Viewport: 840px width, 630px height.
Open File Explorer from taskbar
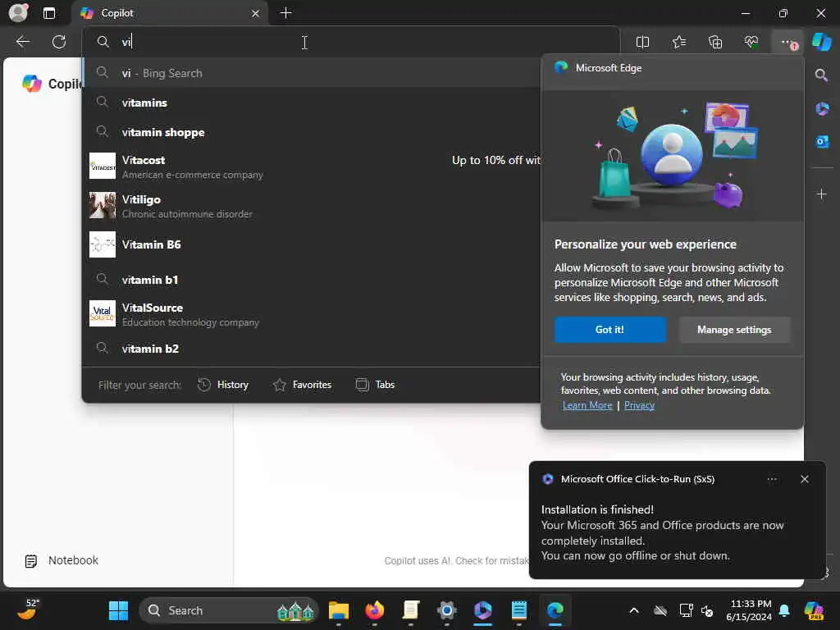pyautogui.click(x=339, y=610)
